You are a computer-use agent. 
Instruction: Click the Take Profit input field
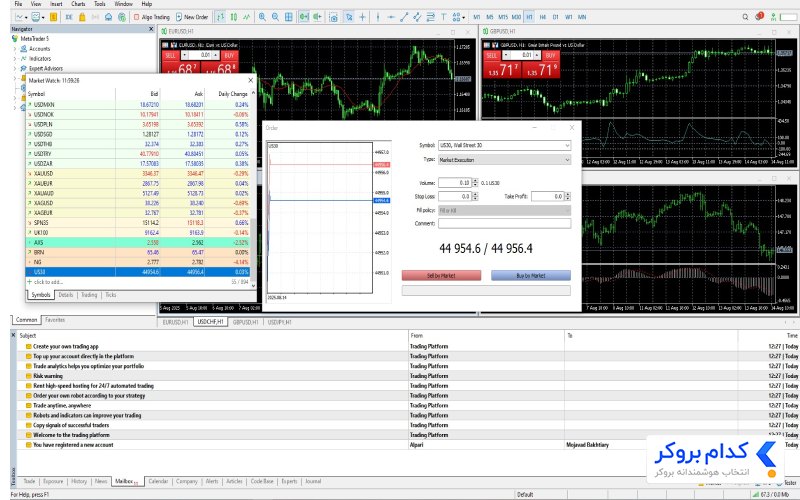pos(547,196)
